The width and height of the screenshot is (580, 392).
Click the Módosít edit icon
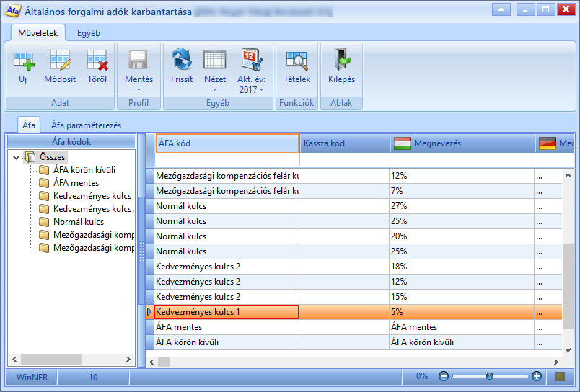[60, 61]
